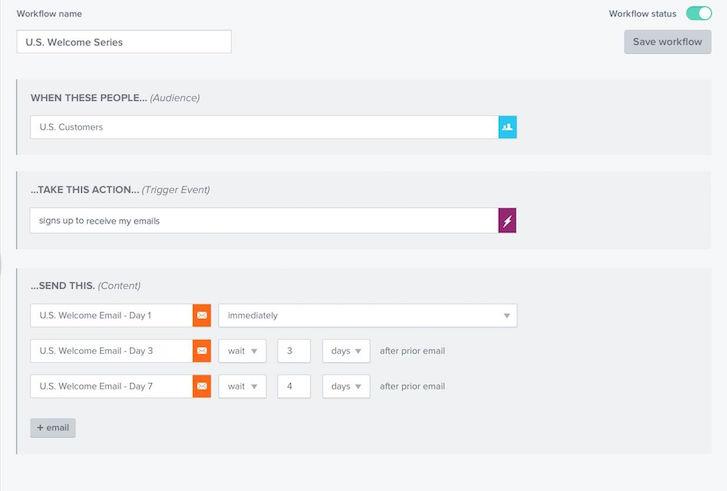Select the U.S. Customers audience field
This screenshot has height=491, width=727.
point(264,127)
